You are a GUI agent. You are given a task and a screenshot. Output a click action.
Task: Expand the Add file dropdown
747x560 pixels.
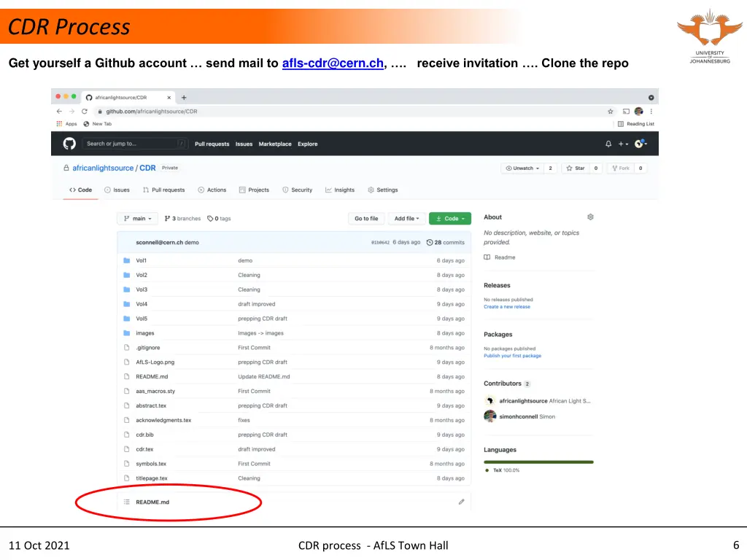[x=406, y=219]
